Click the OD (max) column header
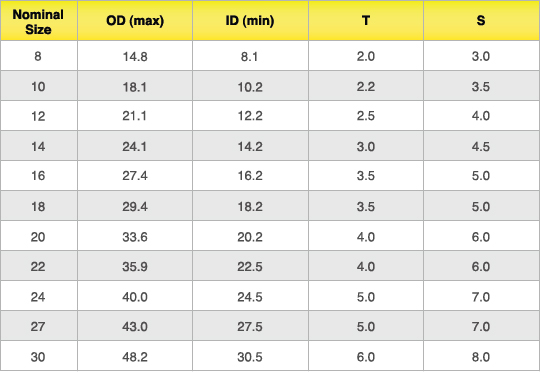This screenshot has height=372, width=540. pyautogui.click(x=135, y=21)
